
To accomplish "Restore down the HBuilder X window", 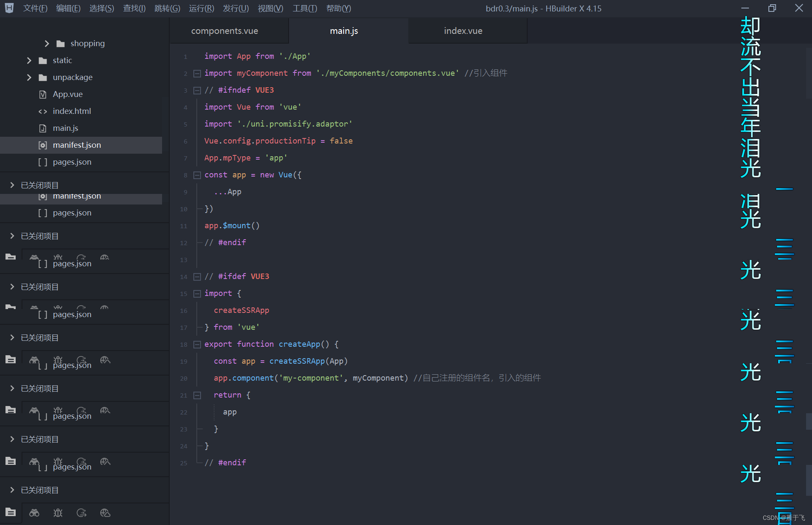I will click(772, 8).
